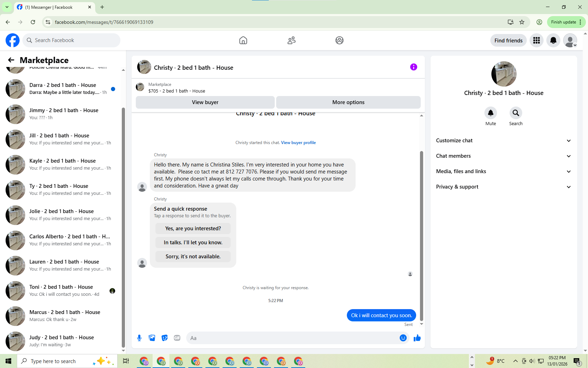This screenshot has width=588, height=368.
Task: Click View buyer profile link
Action: point(298,143)
